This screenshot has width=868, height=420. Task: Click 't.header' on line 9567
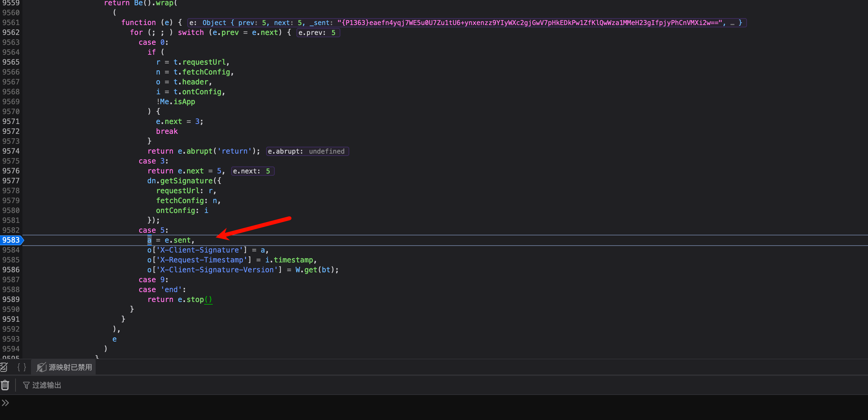191,82
